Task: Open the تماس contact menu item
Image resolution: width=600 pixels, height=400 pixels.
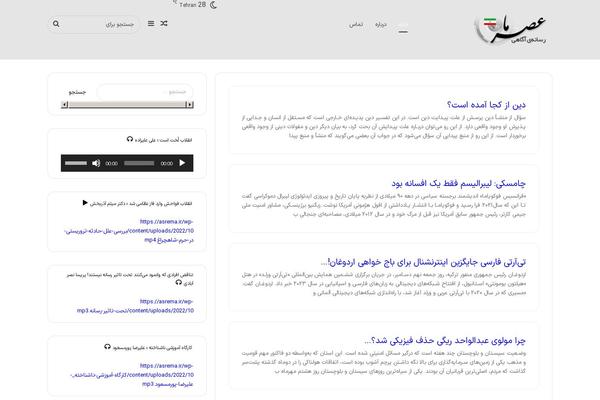Action: point(356,24)
